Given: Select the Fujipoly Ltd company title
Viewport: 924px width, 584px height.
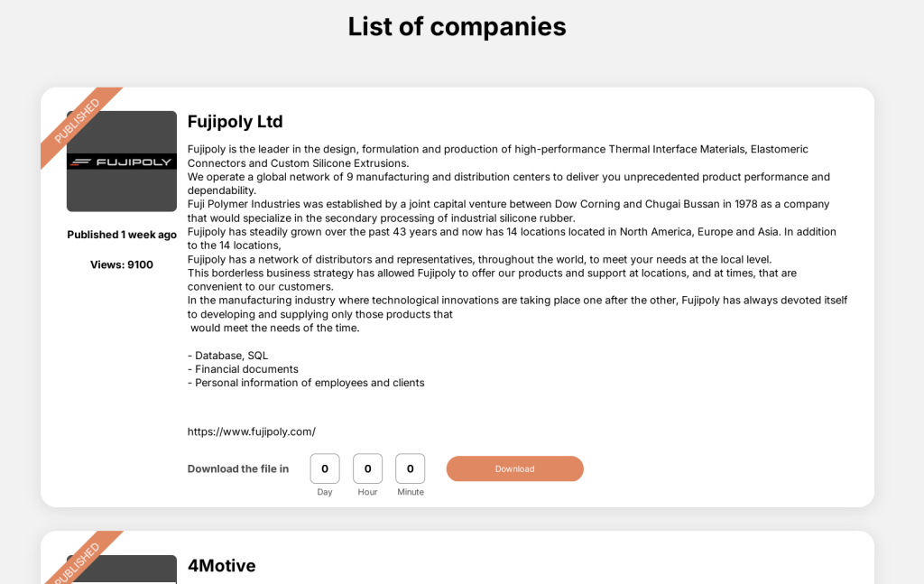Looking at the screenshot, I should 236,121.
